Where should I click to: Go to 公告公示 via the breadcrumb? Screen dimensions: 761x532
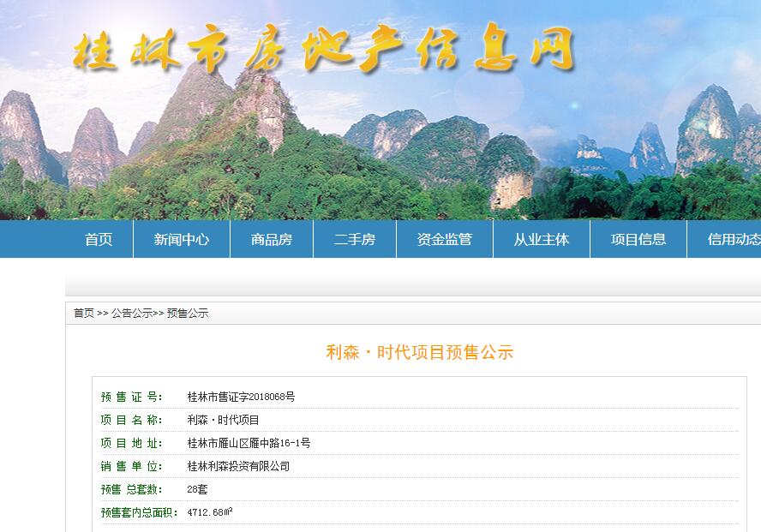click(131, 314)
